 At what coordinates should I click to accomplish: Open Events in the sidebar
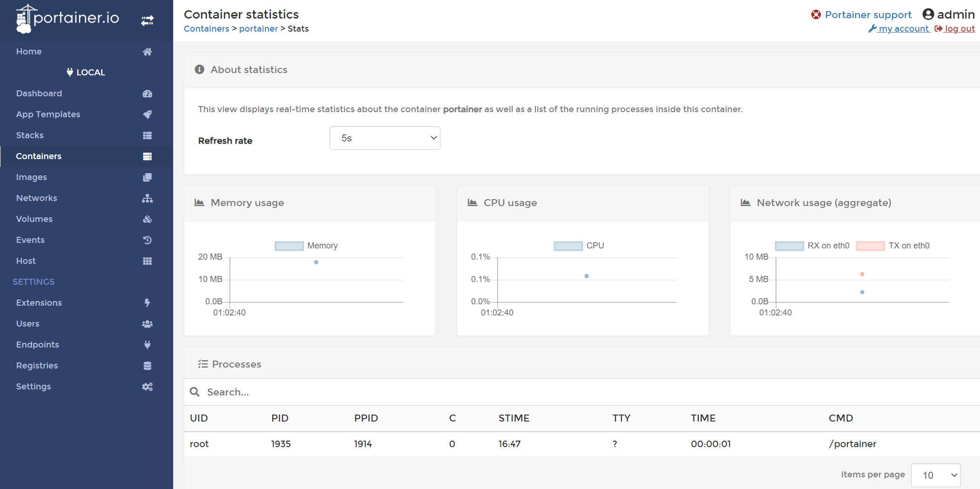pyautogui.click(x=30, y=240)
